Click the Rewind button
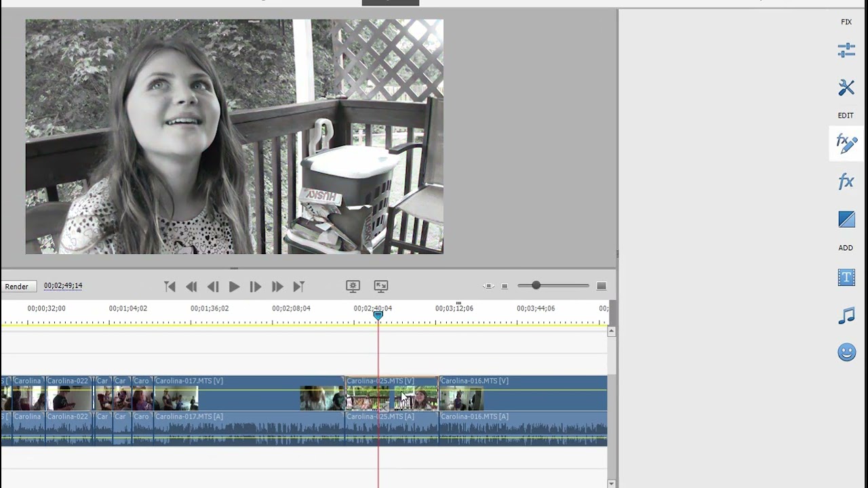868x488 pixels. coord(191,287)
